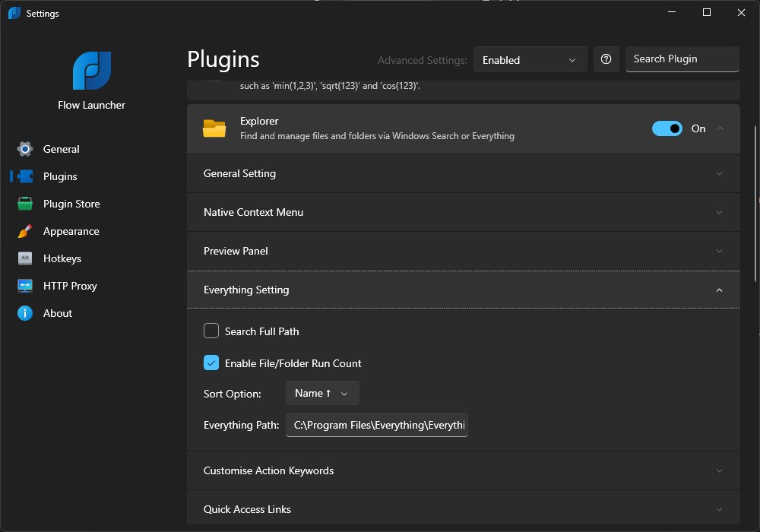This screenshot has width=760, height=532.
Task: Click the Search Plugin input field
Action: click(x=682, y=59)
